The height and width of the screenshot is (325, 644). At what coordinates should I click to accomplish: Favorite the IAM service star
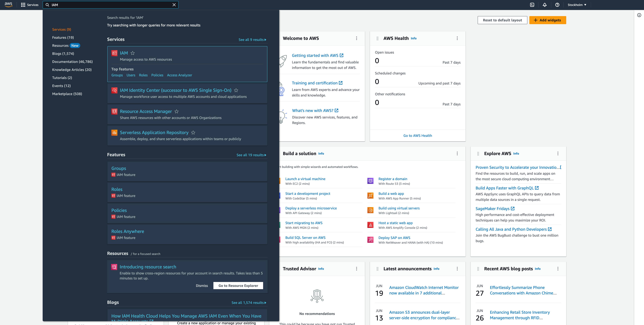pos(133,53)
